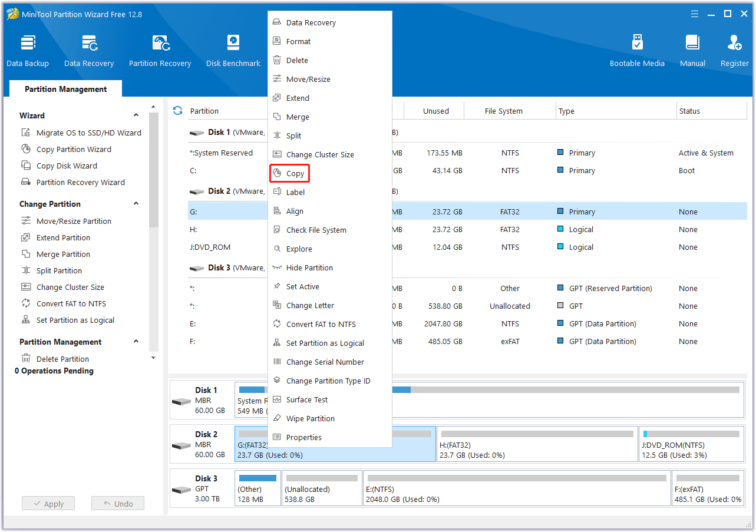Viewport: 756px width, 532px height.
Task: Choose Format from the context menu
Action: coord(330,41)
